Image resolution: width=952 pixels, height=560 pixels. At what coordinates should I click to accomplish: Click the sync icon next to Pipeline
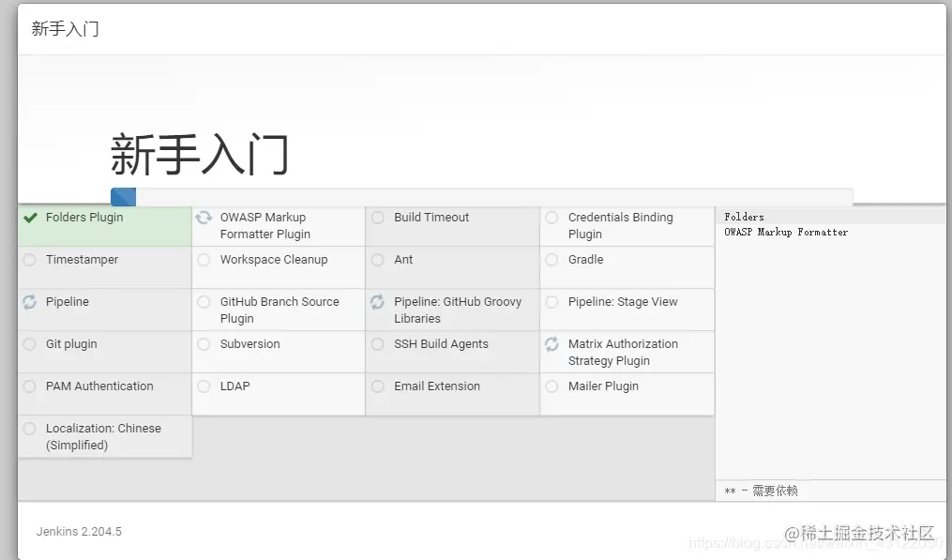click(29, 302)
